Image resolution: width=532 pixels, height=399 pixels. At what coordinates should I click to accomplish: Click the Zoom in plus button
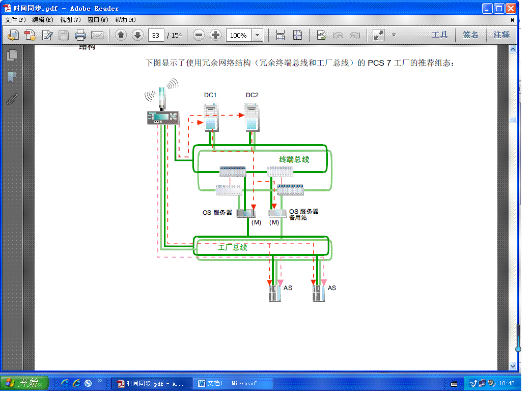click(x=215, y=35)
